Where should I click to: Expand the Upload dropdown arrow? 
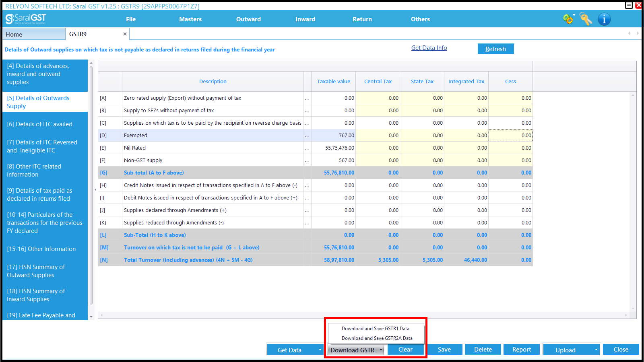point(596,350)
